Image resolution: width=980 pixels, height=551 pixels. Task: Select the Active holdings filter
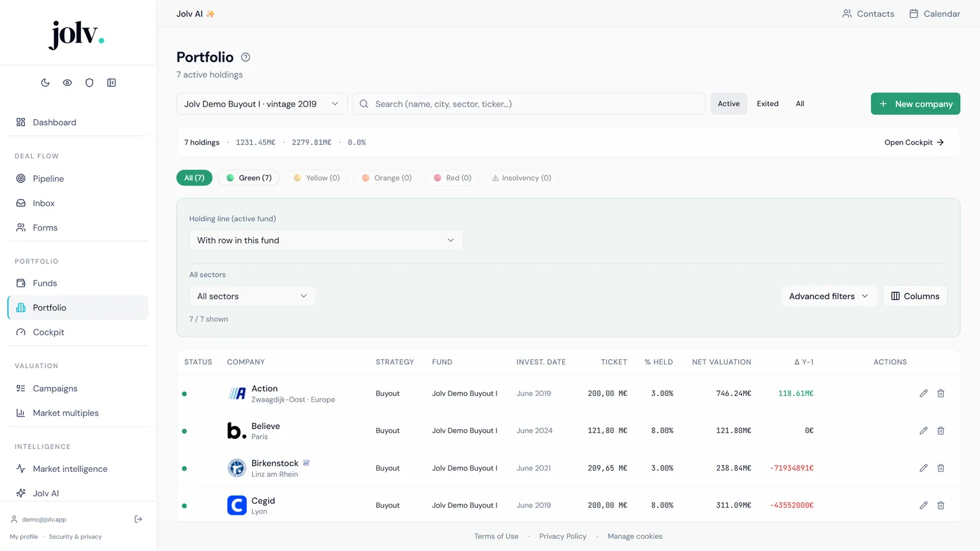point(729,104)
